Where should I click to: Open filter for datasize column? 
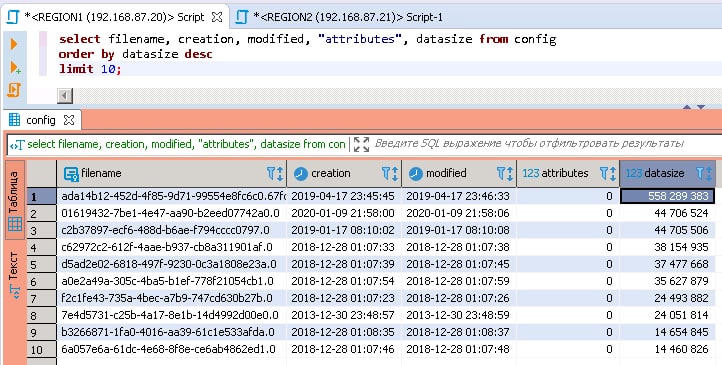click(x=700, y=174)
